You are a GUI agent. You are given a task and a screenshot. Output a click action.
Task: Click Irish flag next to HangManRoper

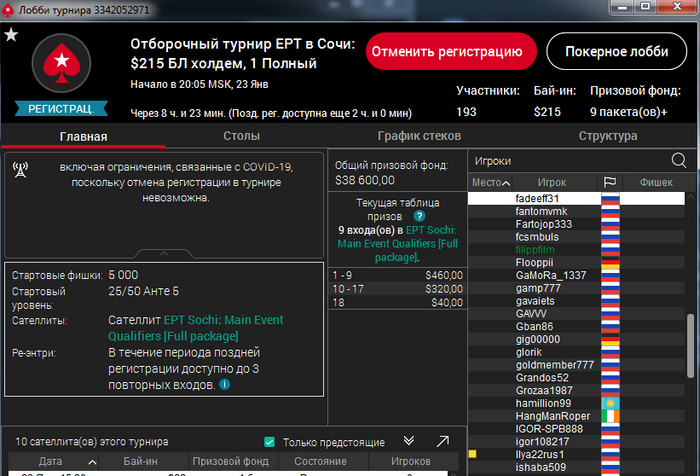[x=610, y=417]
